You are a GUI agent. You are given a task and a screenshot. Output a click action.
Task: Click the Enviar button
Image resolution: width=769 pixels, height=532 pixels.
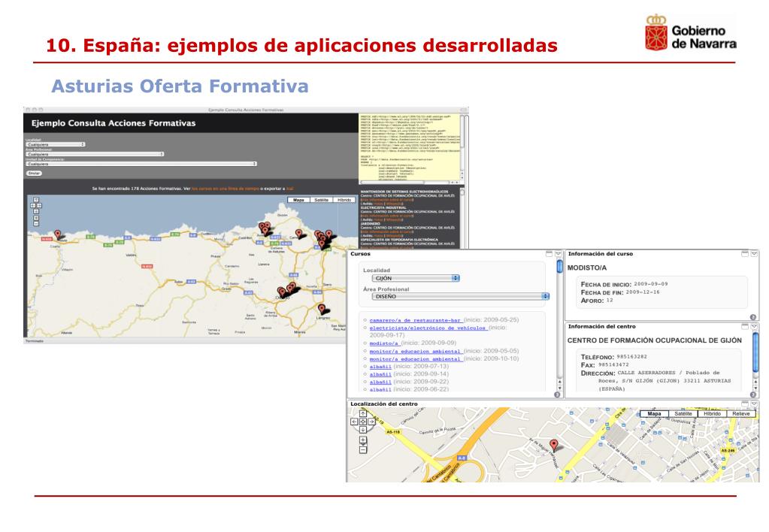[x=34, y=174]
